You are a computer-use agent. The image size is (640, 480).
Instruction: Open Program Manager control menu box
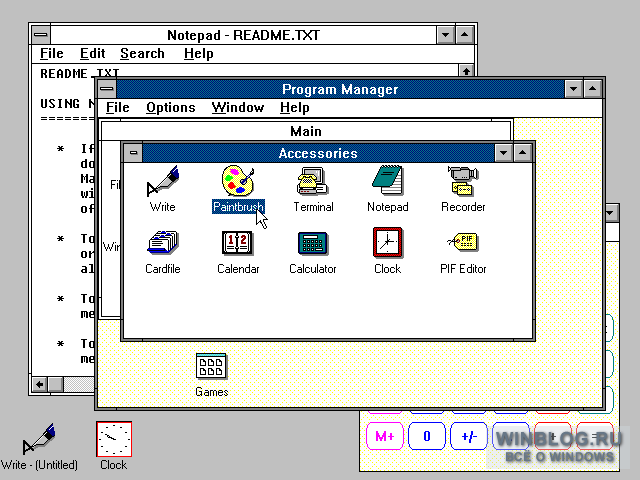click(x=107, y=89)
